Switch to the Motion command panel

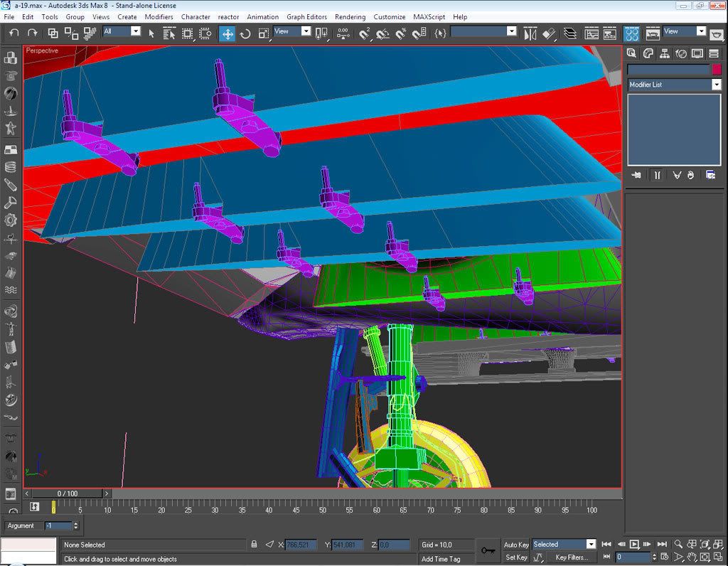tap(681, 53)
